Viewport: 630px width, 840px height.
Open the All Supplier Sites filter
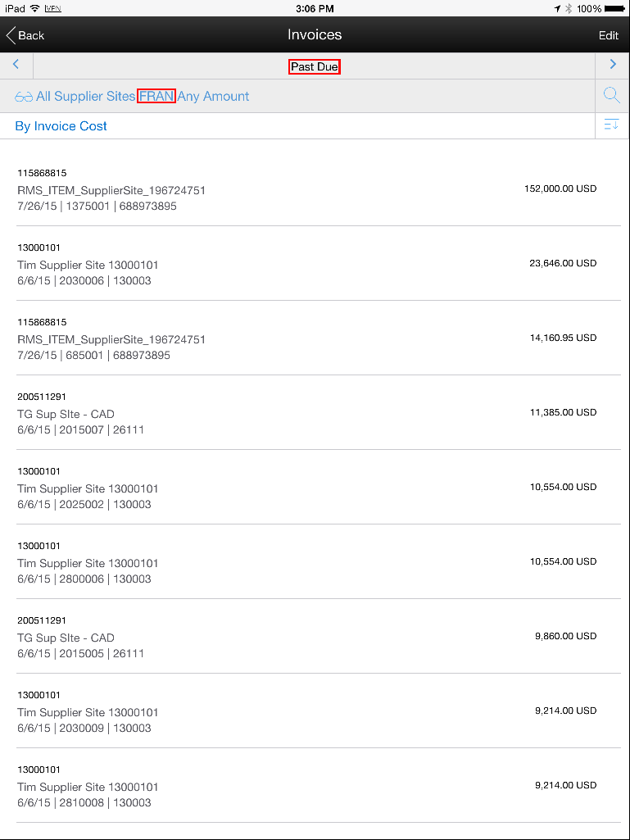pyautogui.click(x=86, y=97)
